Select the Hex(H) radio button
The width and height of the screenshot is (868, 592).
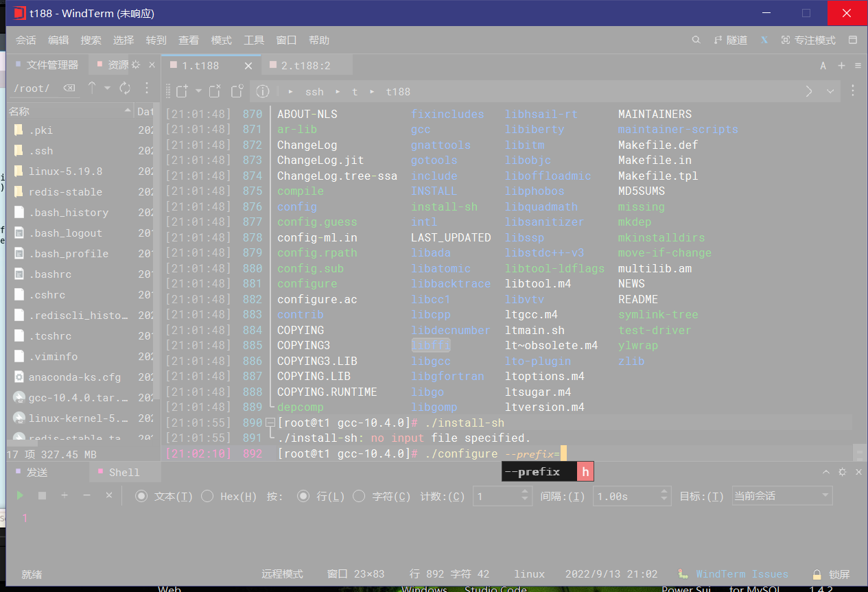pyautogui.click(x=207, y=496)
